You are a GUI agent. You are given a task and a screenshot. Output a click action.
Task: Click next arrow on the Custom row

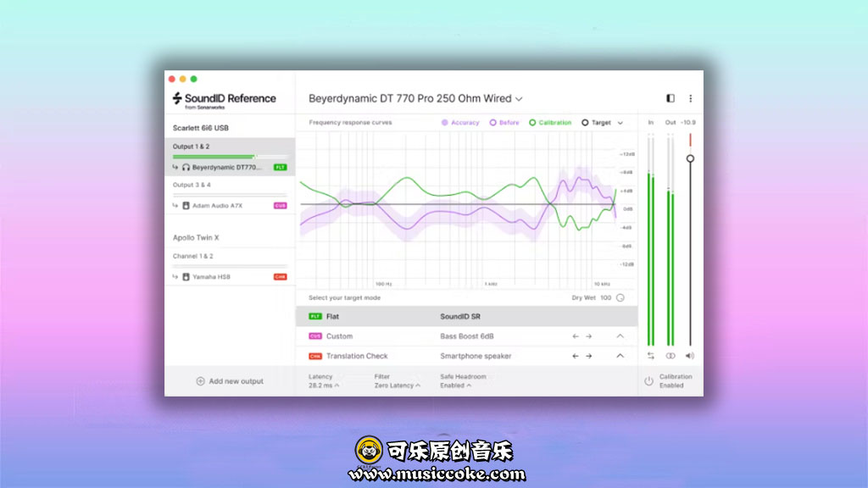[589, 336]
